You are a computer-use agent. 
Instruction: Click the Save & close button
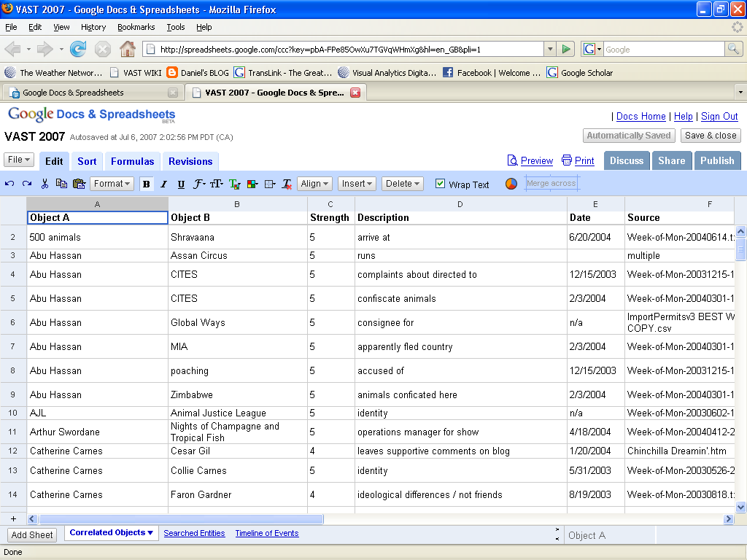[x=710, y=136]
